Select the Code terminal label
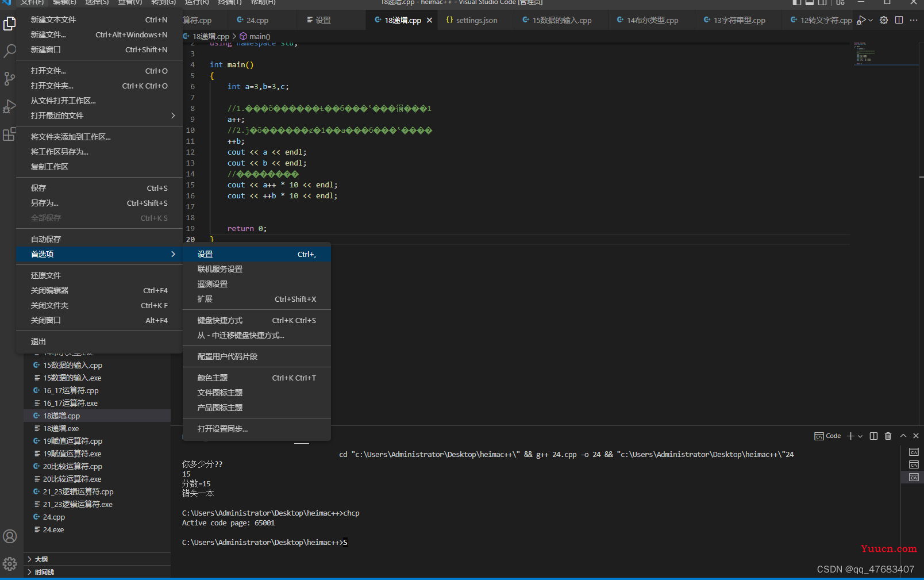 point(827,436)
